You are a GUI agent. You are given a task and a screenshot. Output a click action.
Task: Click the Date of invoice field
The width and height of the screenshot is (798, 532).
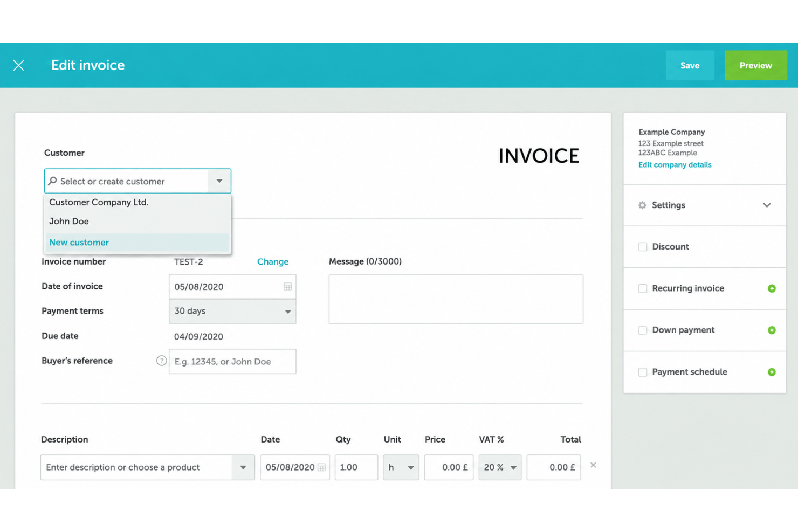click(232, 287)
